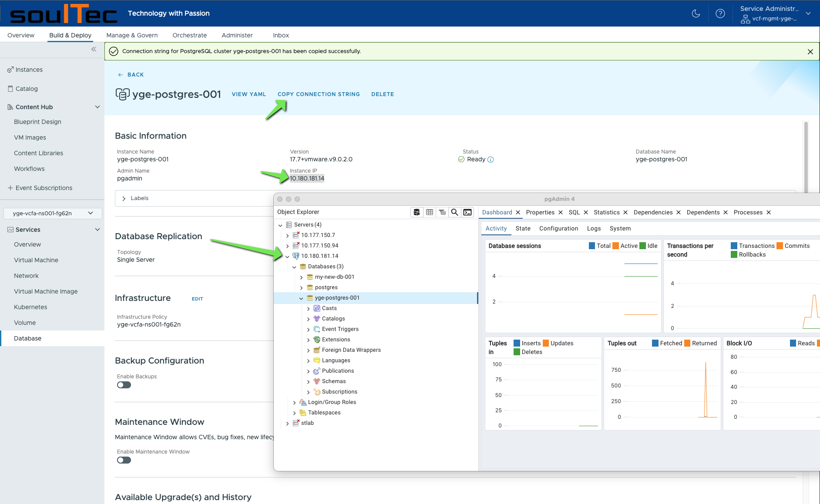Collapse the left sidebar with double chevron
Screen dimensions: 820x504
pyautogui.click(x=94, y=49)
